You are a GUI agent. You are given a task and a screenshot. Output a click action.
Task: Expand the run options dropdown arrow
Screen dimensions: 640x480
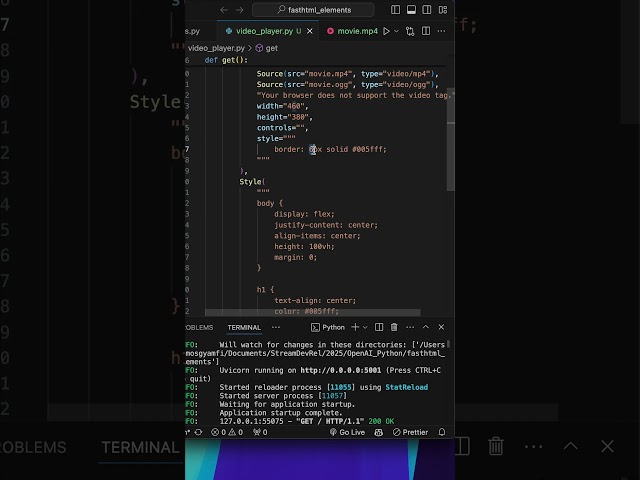click(x=396, y=31)
